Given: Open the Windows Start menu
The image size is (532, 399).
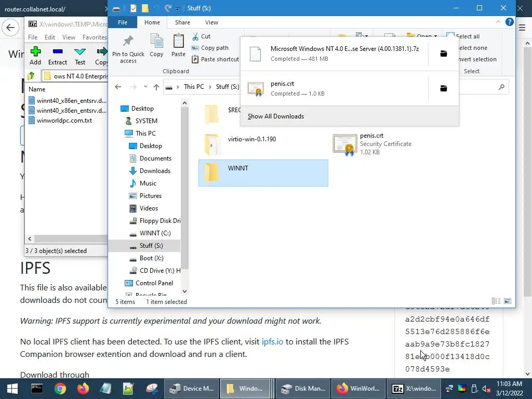Looking at the screenshot, I should coord(12,389).
